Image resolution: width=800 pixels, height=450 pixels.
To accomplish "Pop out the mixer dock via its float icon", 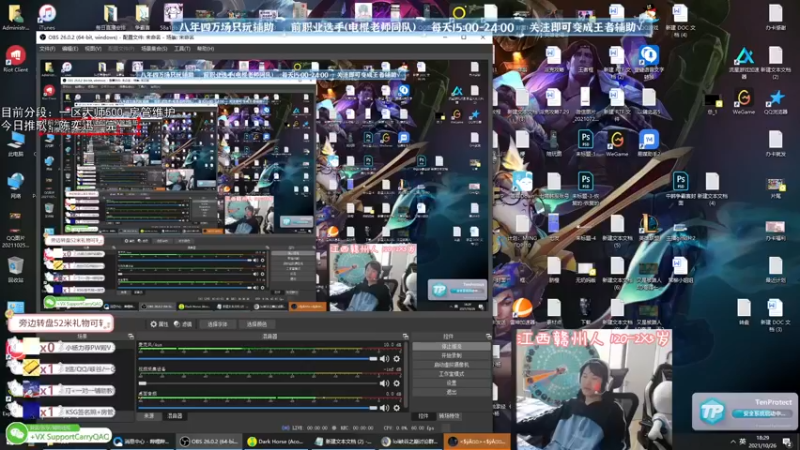I will click(405, 336).
